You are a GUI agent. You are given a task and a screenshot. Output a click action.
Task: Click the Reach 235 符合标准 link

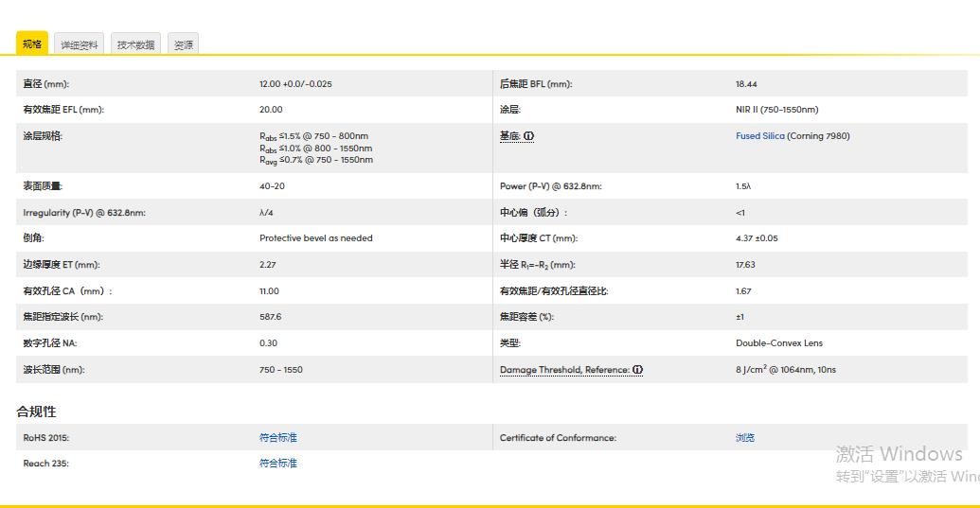(x=278, y=464)
